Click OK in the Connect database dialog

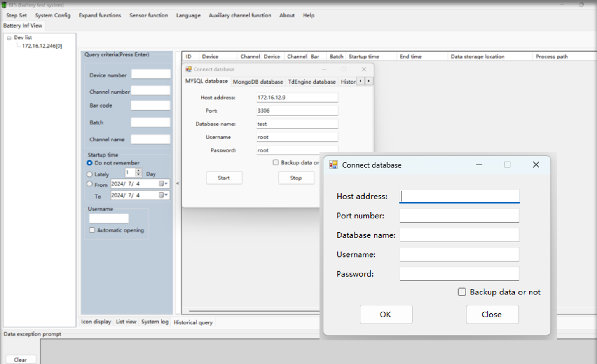click(386, 314)
